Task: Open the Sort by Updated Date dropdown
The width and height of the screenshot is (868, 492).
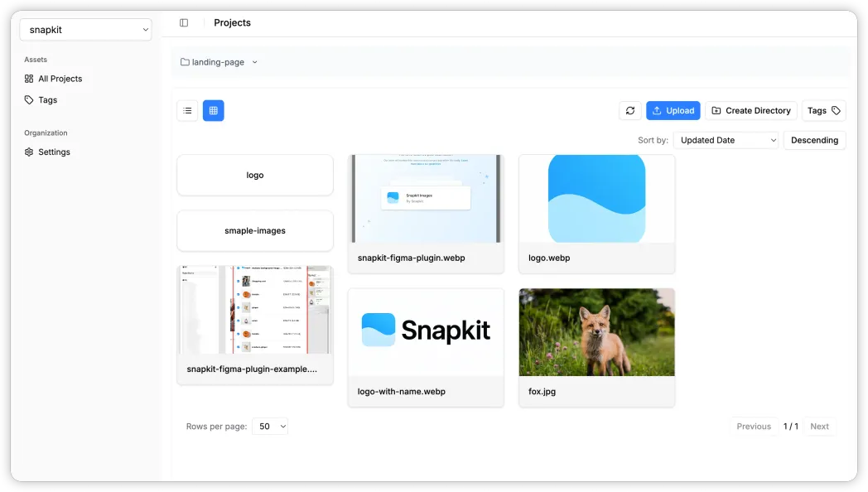Action: [726, 141]
